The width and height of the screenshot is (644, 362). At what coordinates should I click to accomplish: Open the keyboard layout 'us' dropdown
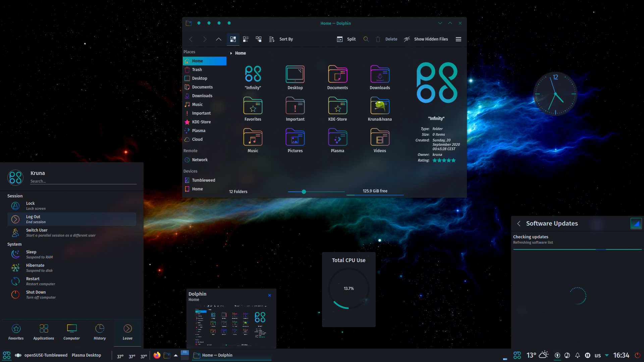coord(598,355)
